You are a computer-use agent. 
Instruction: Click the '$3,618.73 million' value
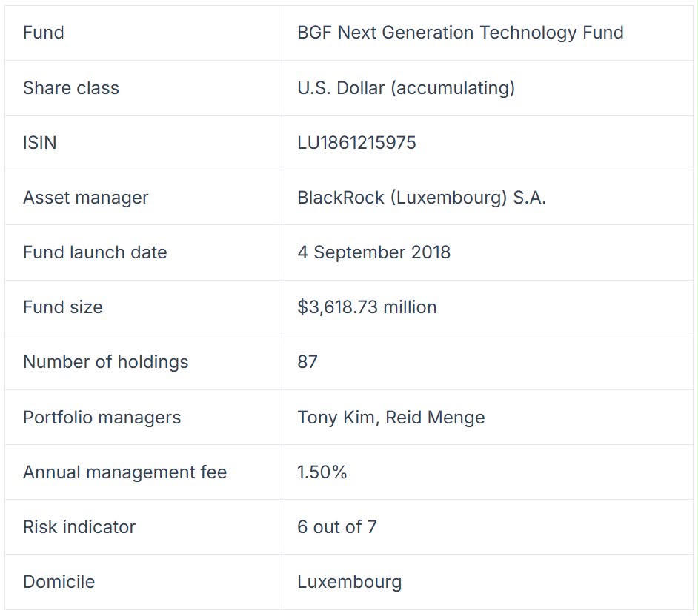(x=367, y=307)
